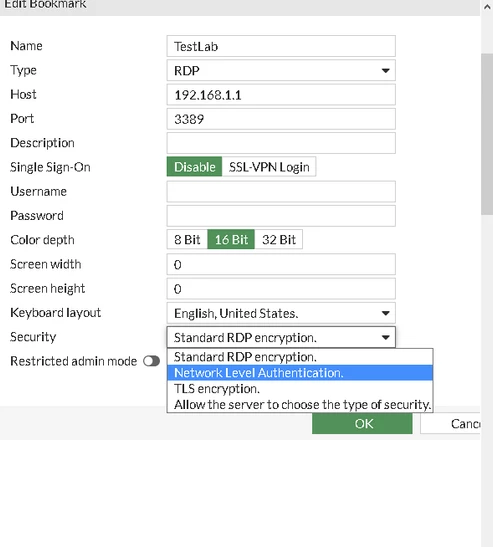Screen dimensions: 493x547
Task: Select SSL-VPN Login for Single Sign-On
Action: [x=269, y=167]
